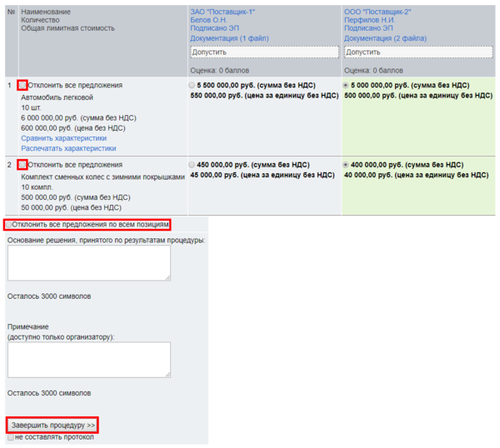Open the ООО "Поставщик-2" supplier link
500x448 pixels.
pyautogui.click(x=377, y=12)
